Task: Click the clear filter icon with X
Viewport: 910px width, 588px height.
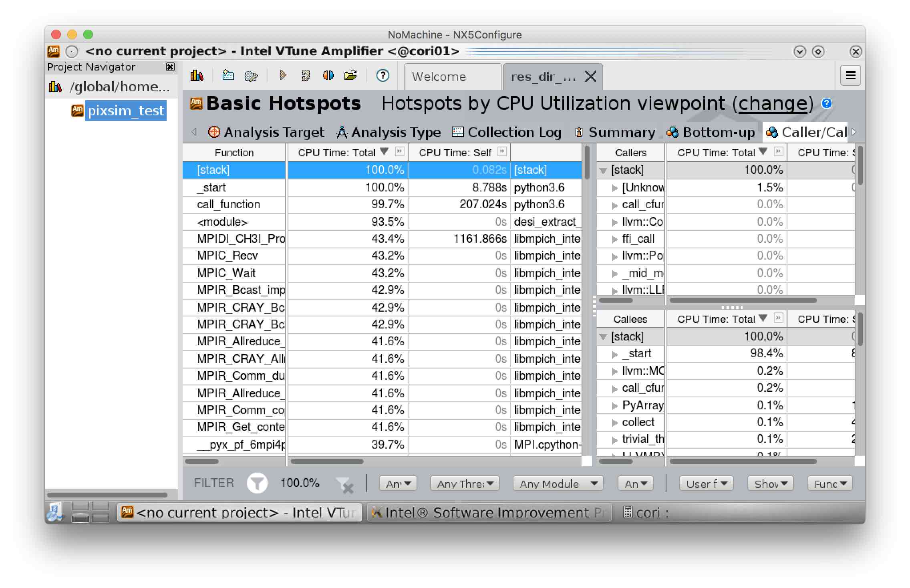Action: tap(345, 485)
